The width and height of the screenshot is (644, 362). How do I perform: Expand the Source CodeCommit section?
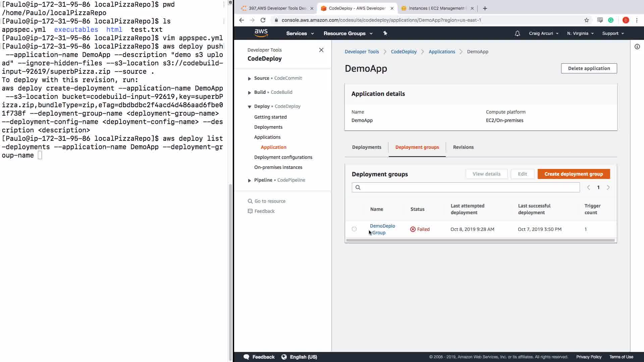pyautogui.click(x=249, y=78)
